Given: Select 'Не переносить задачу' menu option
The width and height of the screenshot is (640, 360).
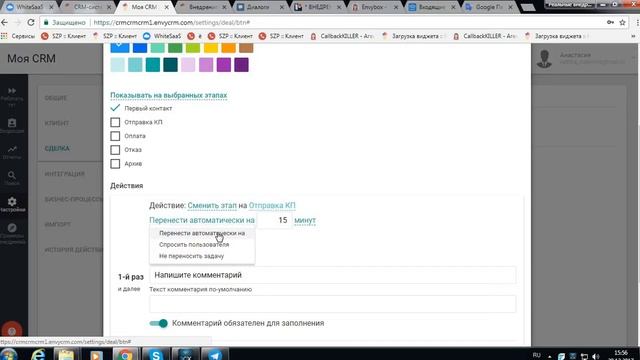Looking at the screenshot, I should tap(202, 256).
